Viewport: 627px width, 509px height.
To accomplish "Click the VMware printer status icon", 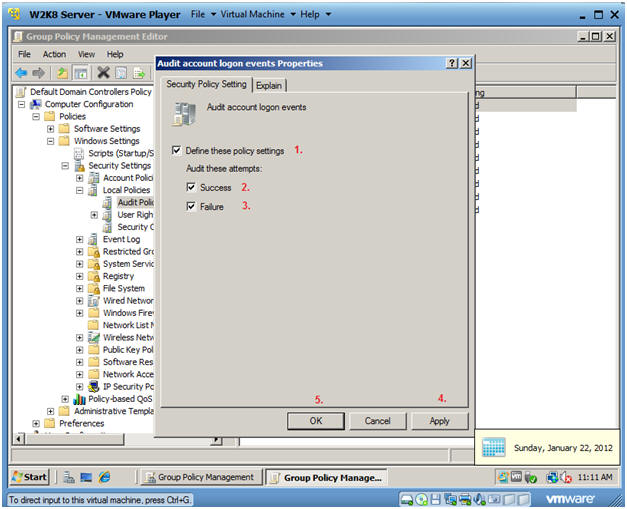I will point(465,499).
